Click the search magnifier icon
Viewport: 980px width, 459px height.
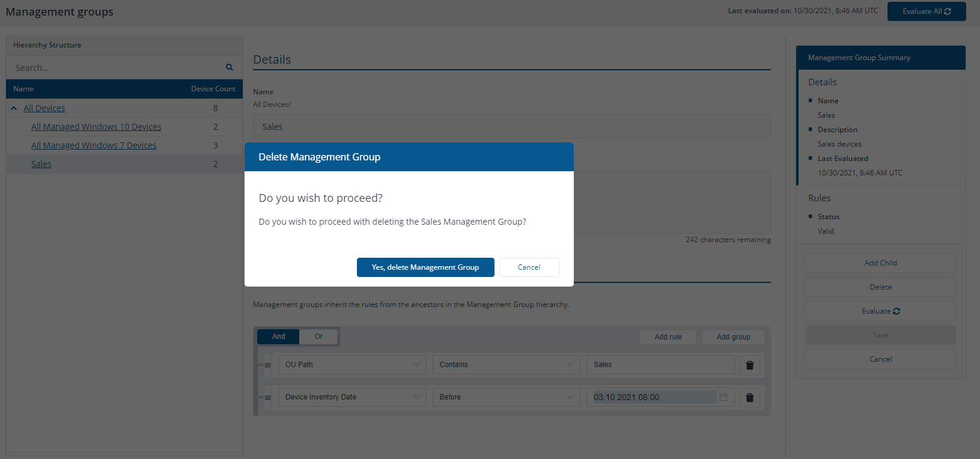pos(229,67)
